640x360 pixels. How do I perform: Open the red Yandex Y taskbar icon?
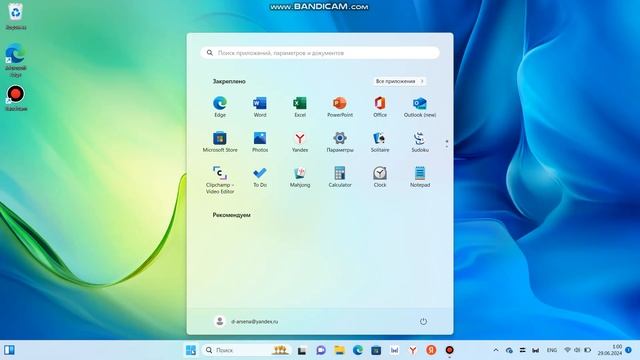(413, 350)
